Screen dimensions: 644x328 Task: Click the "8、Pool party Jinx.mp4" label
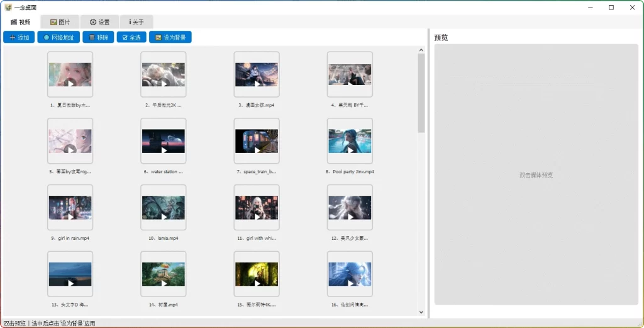(350, 172)
